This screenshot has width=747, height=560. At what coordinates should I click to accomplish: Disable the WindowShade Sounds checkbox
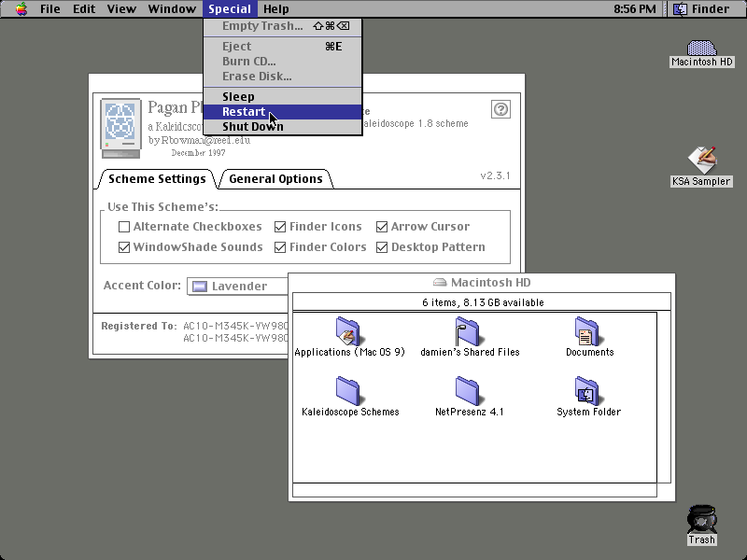[124, 247]
